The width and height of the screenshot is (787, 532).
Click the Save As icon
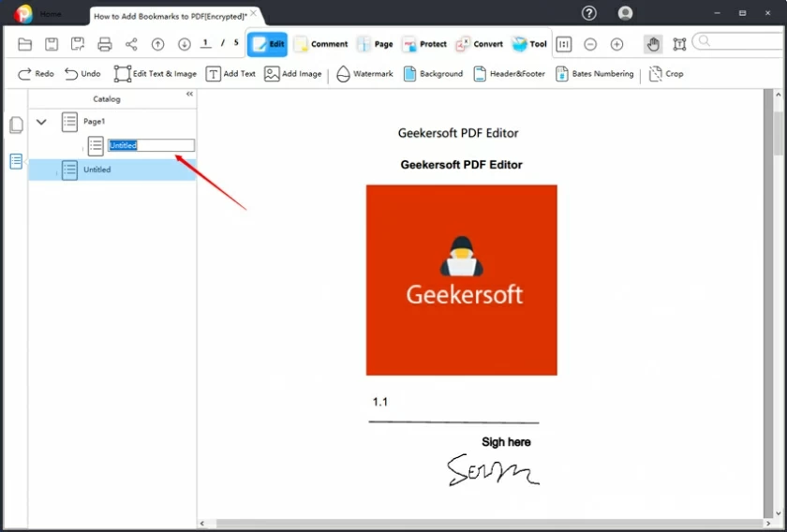click(78, 44)
